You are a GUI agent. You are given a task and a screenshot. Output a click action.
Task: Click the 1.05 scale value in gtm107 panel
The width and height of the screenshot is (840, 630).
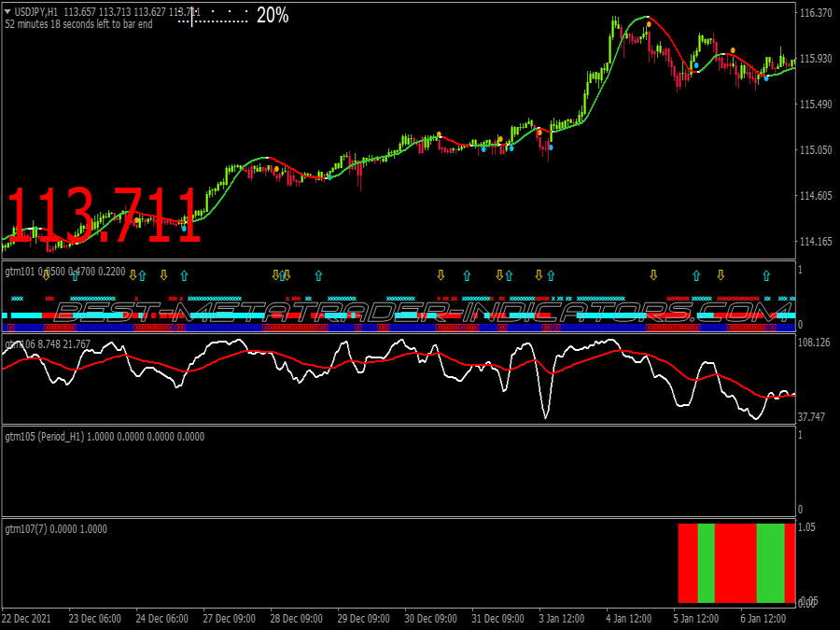pyautogui.click(x=806, y=527)
